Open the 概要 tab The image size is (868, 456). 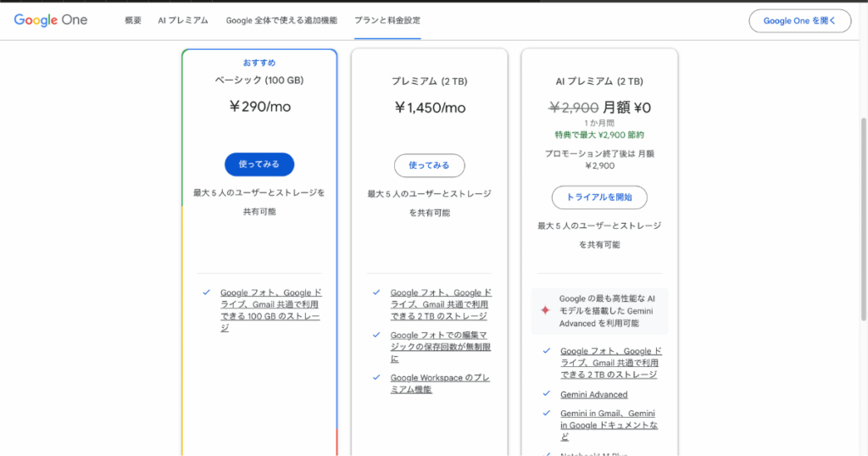click(133, 20)
